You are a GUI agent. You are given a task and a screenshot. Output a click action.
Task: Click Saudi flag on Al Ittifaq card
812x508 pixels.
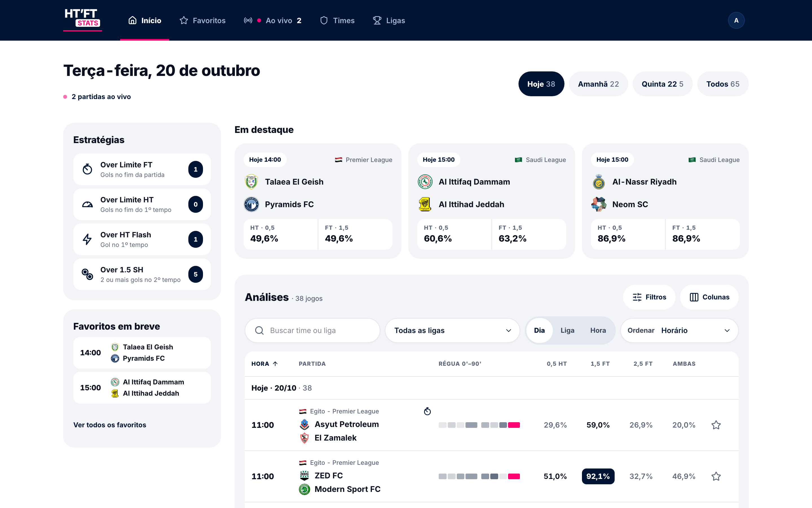tap(518, 160)
